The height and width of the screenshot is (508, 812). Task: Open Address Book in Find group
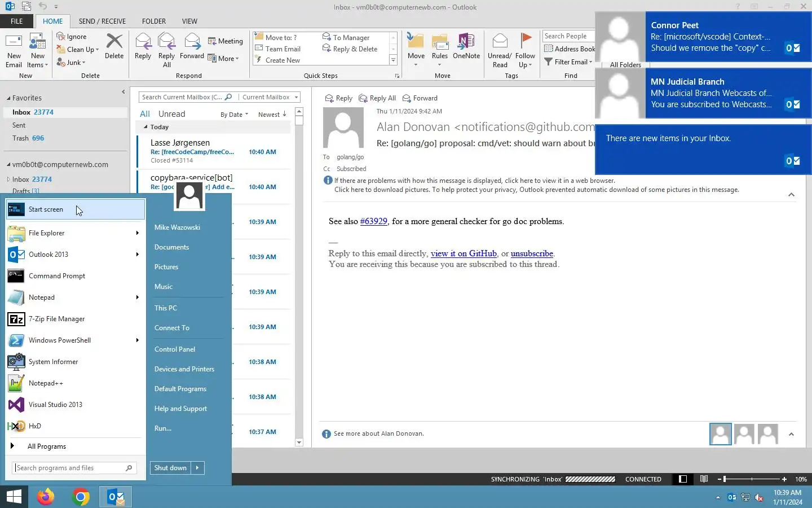pos(570,49)
